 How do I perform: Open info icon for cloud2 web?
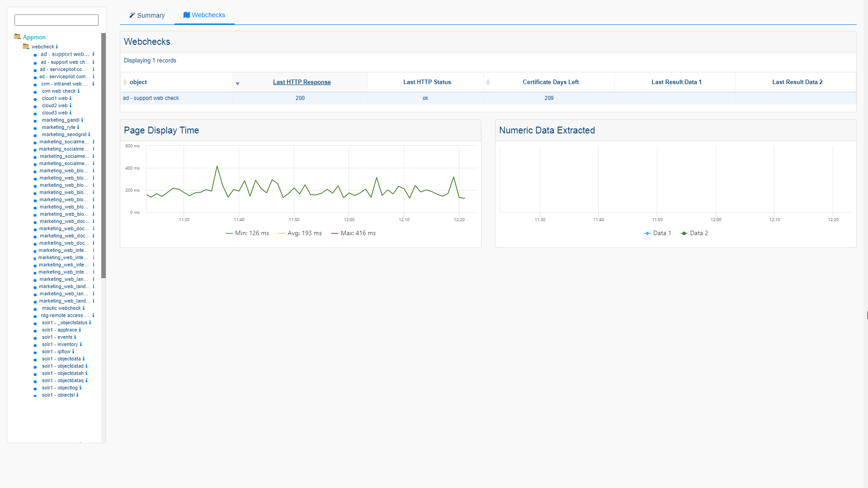coord(70,105)
